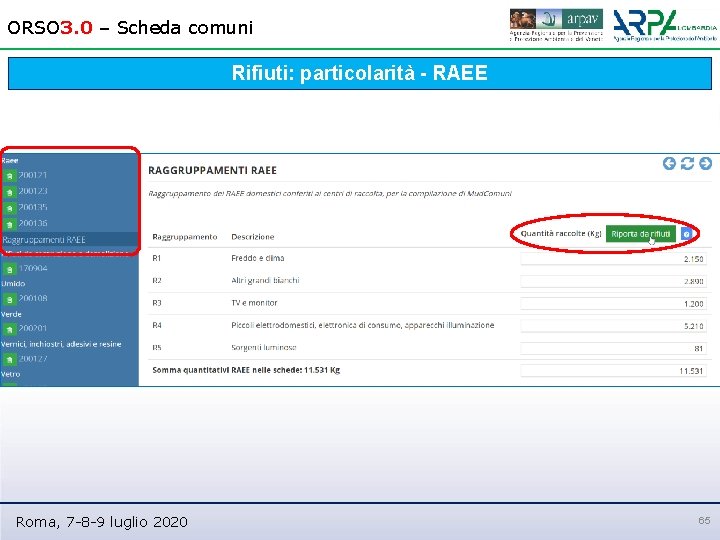720x540 pixels.
Task: Click the Vetro category heading
Action: click(11, 374)
